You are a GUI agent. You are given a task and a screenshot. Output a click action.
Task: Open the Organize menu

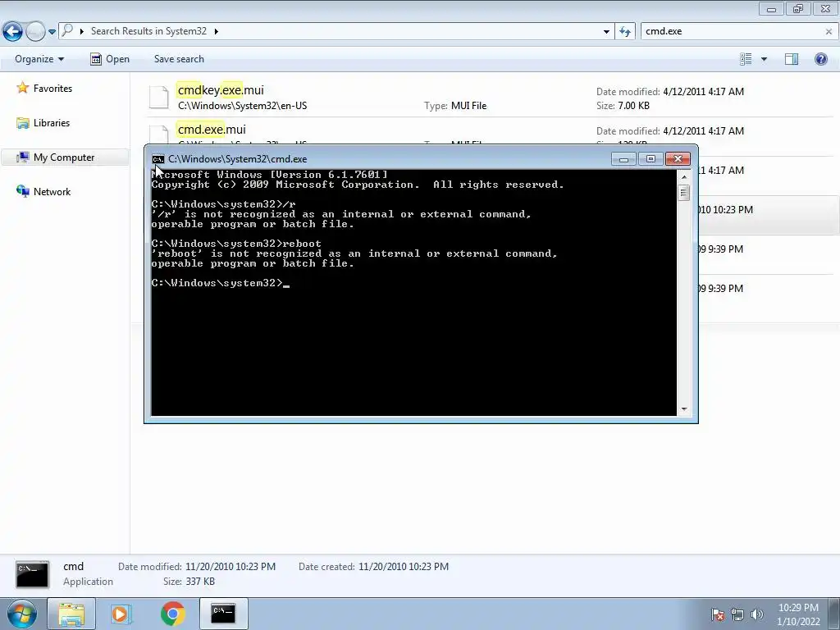(x=39, y=59)
